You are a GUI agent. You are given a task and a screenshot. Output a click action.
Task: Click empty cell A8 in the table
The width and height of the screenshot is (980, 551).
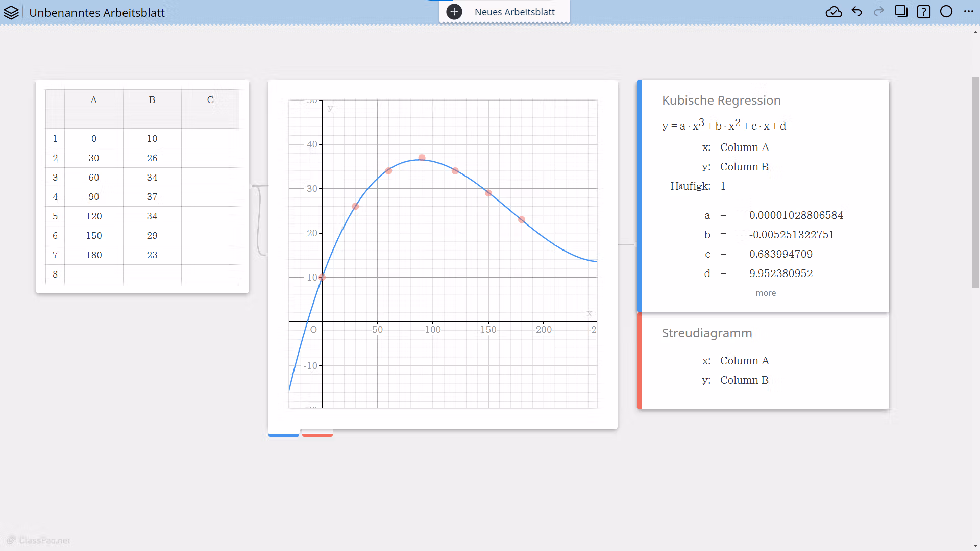point(93,274)
